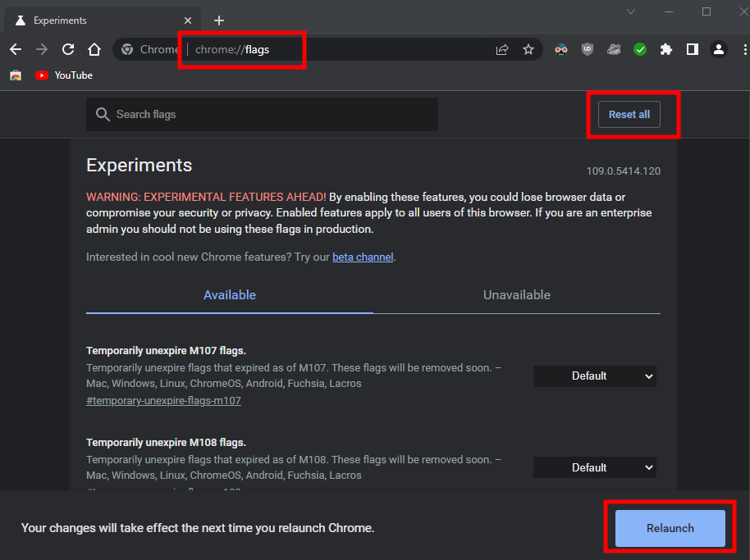Switch to the Unavailable tab
750x560 pixels.
(517, 295)
